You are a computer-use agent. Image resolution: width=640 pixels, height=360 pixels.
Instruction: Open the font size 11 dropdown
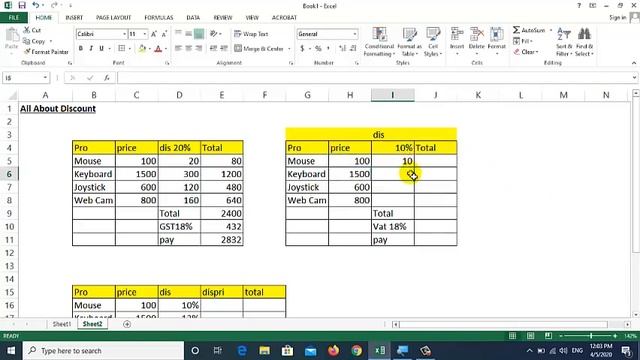pyautogui.click(x=144, y=34)
